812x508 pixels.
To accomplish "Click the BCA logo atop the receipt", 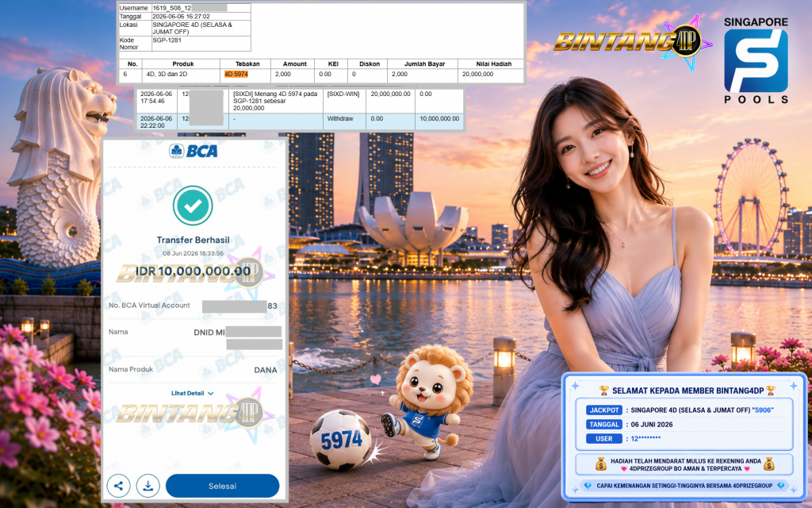I will [x=193, y=151].
